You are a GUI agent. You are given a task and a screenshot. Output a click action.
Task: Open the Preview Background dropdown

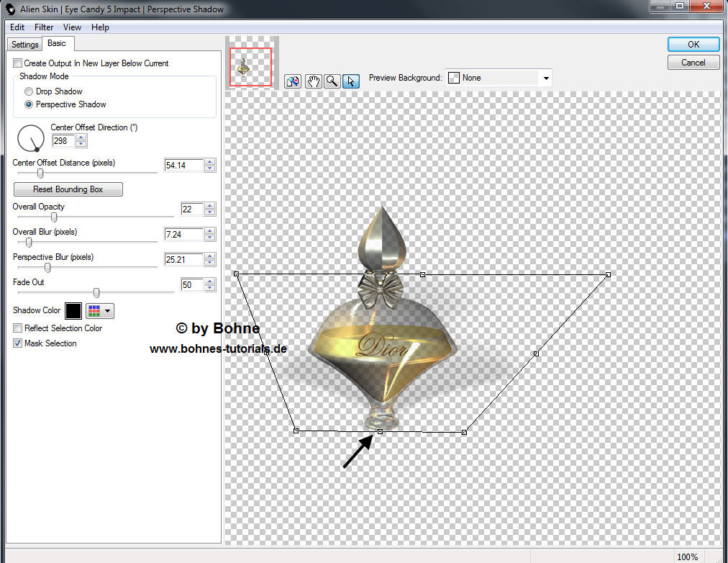pyautogui.click(x=546, y=78)
